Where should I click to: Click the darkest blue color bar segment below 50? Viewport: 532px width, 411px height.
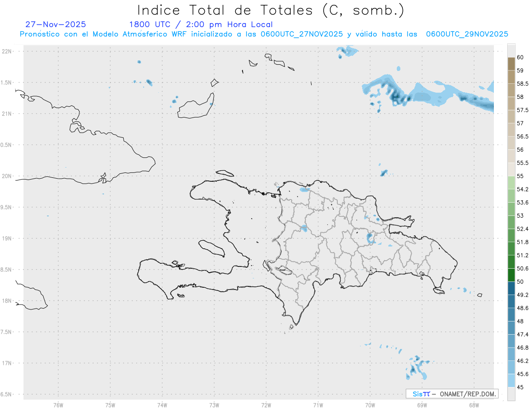pos(511,288)
